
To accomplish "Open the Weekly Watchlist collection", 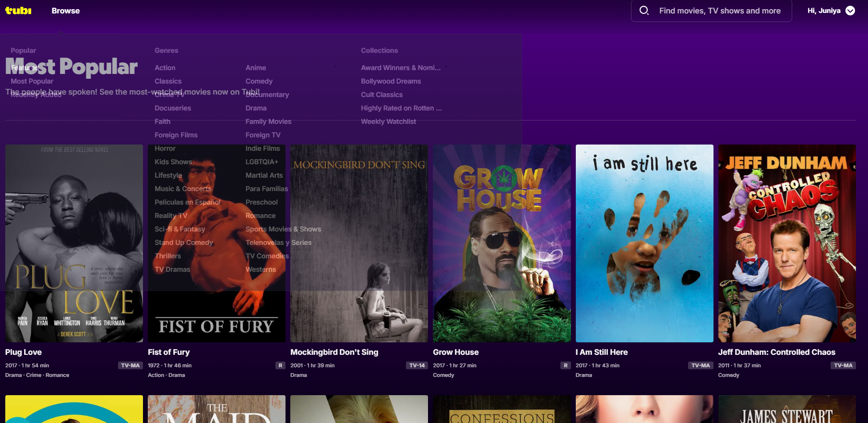I will tap(389, 121).
